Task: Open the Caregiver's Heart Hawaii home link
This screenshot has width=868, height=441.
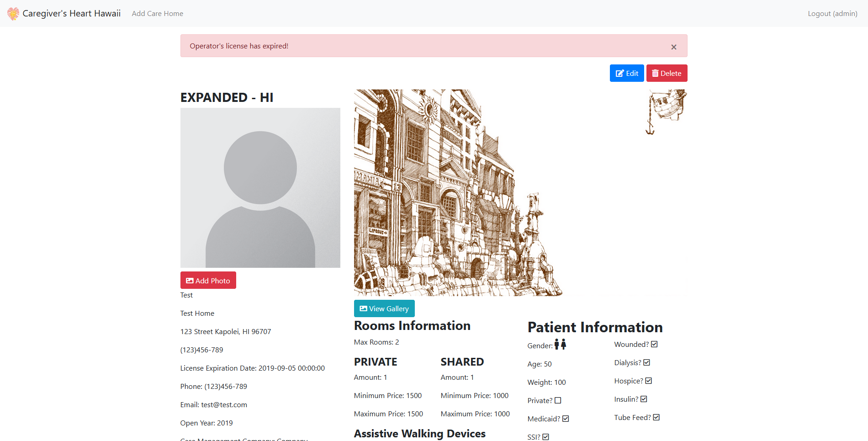Action: pos(64,14)
